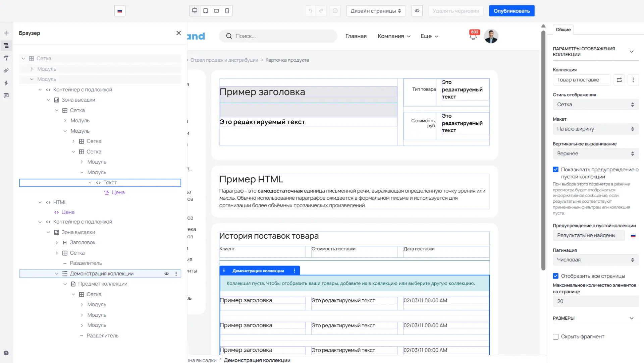Select История поставок товара heading

[269, 236]
